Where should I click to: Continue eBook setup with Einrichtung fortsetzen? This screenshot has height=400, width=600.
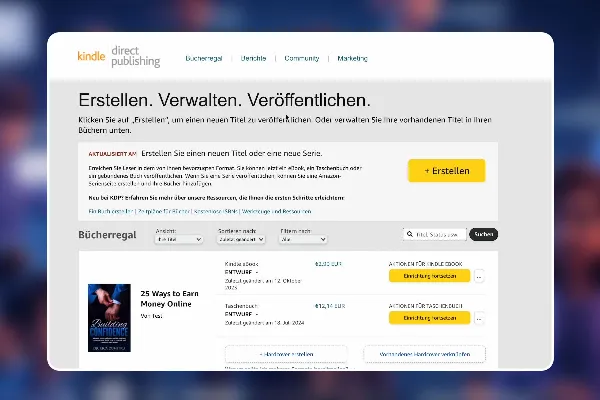429,276
